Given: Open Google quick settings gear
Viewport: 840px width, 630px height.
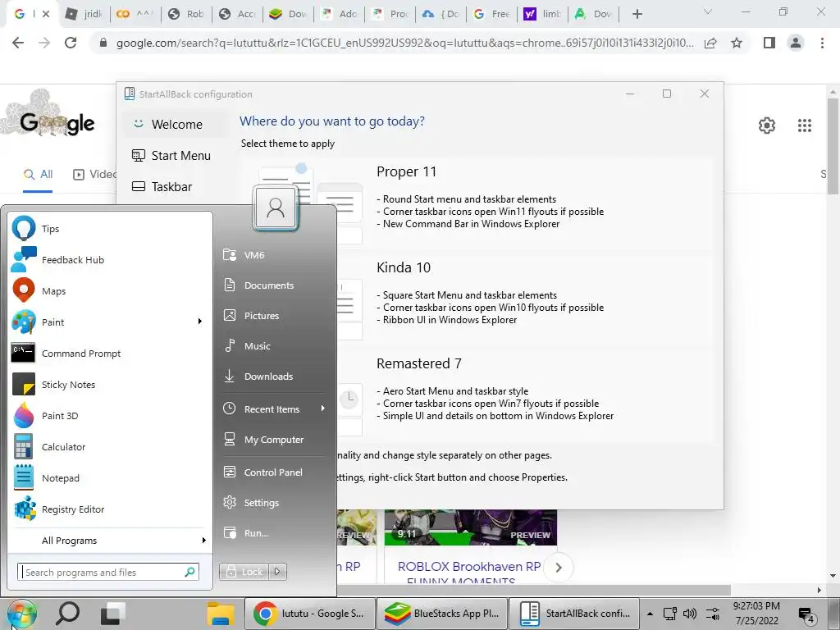Looking at the screenshot, I should pos(767,126).
